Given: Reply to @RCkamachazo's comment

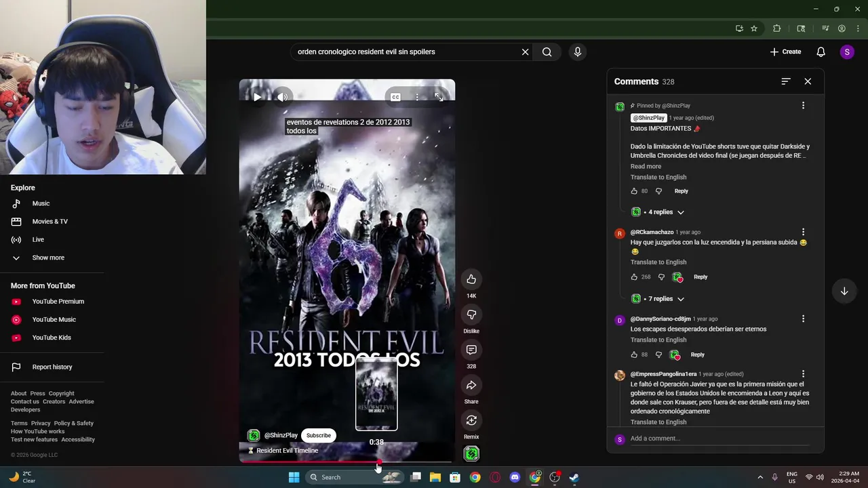Looking at the screenshot, I should (x=701, y=277).
